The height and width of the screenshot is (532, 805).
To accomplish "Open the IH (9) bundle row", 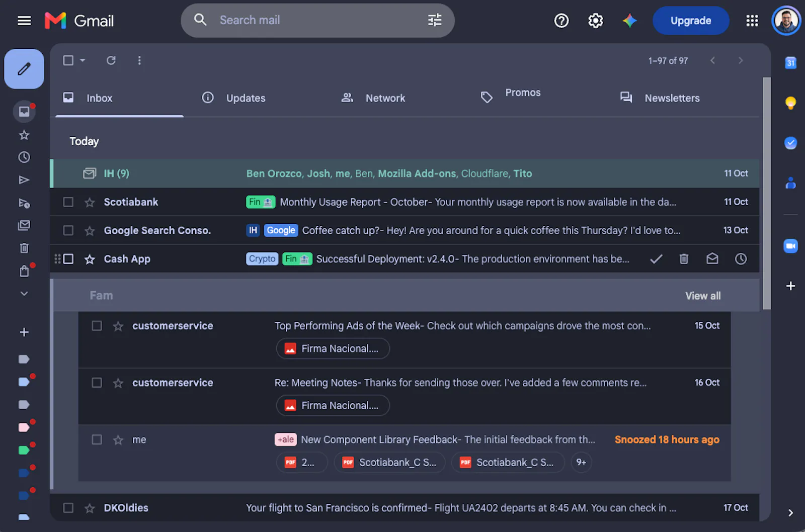I will (x=405, y=173).
